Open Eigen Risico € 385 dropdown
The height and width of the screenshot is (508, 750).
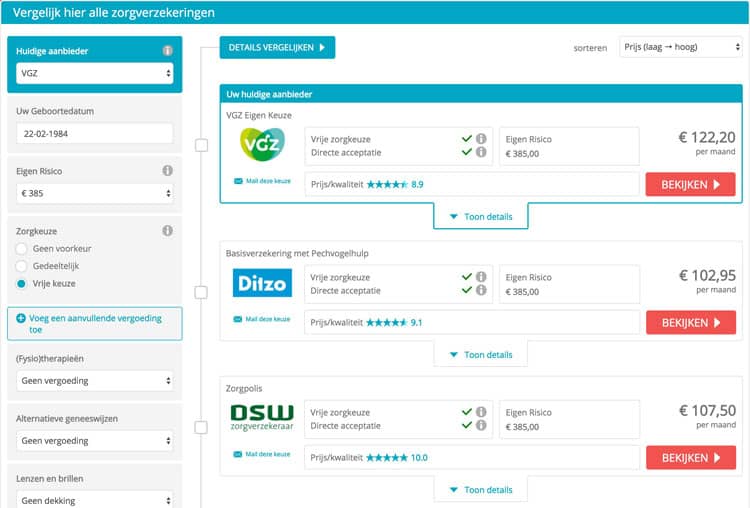(95, 193)
